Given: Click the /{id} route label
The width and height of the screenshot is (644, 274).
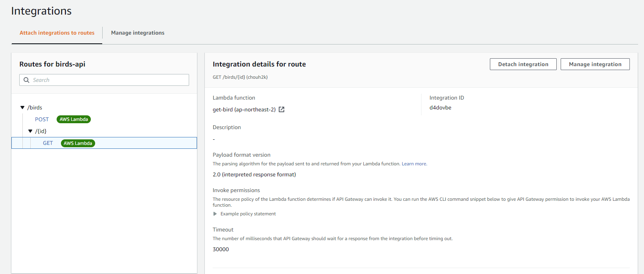Looking at the screenshot, I should click(x=40, y=131).
